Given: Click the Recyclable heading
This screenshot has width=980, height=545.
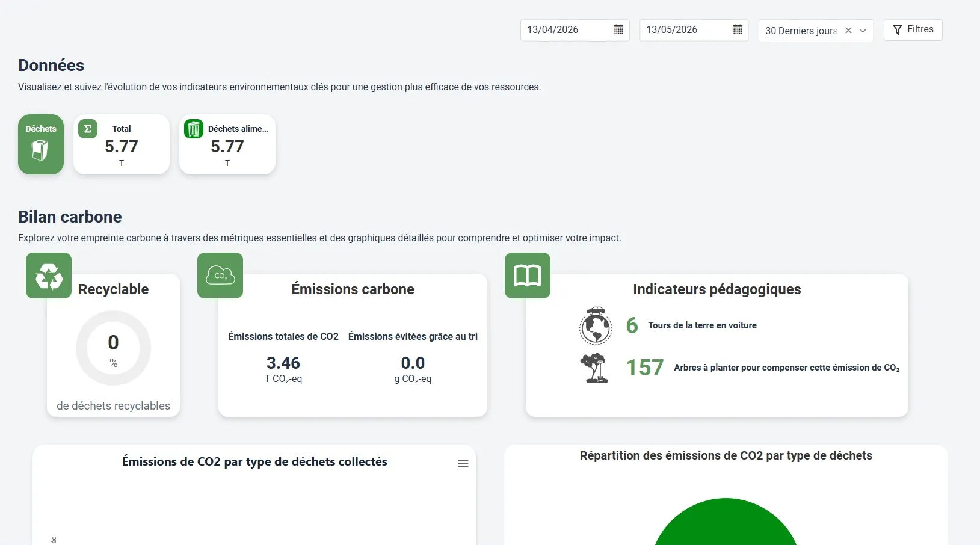Looking at the screenshot, I should [x=113, y=289].
